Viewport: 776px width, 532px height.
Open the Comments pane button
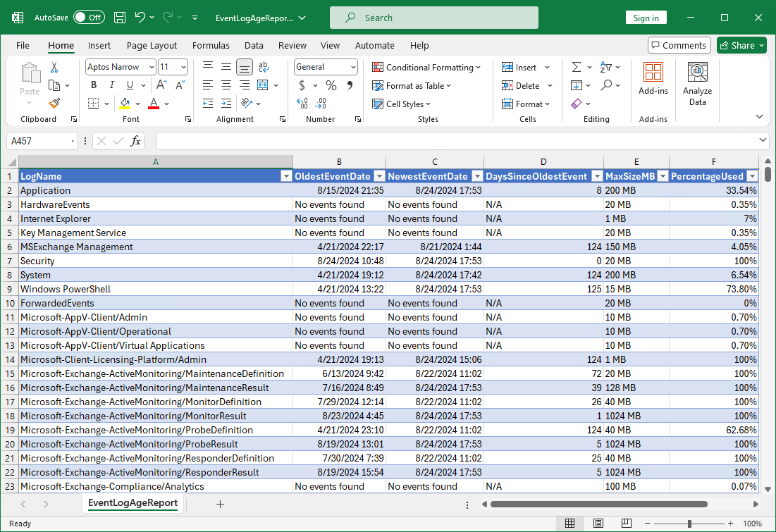click(679, 45)
